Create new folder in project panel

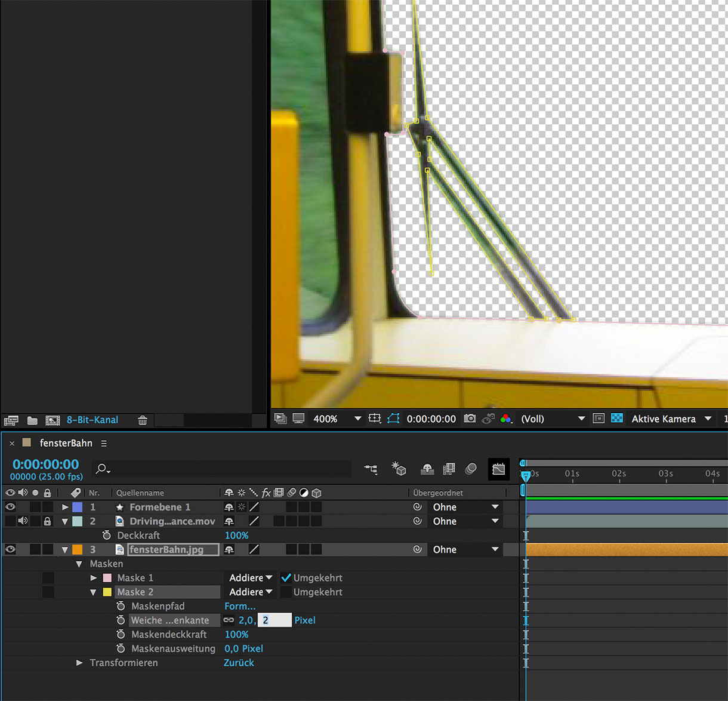pos(32,420)
